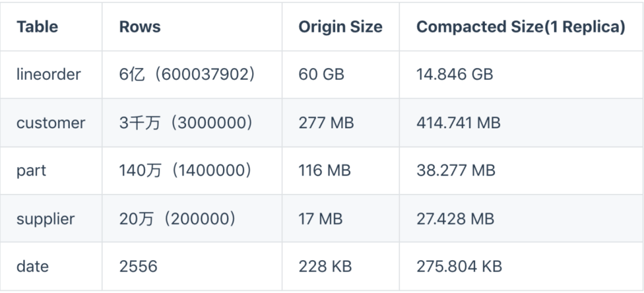Click the 60 GB origin size cell
This screenshot has width=644, height=293.
coord(321,75)
